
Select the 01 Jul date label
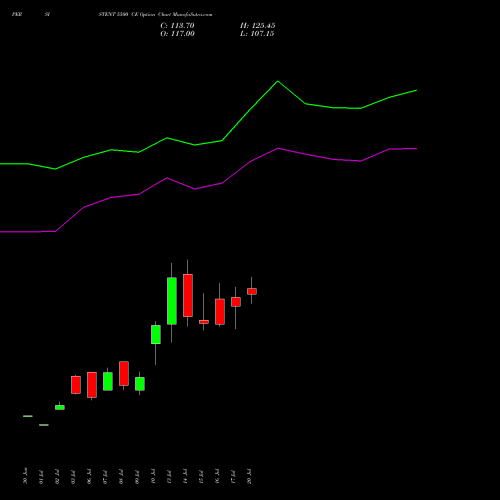[41, 477]
